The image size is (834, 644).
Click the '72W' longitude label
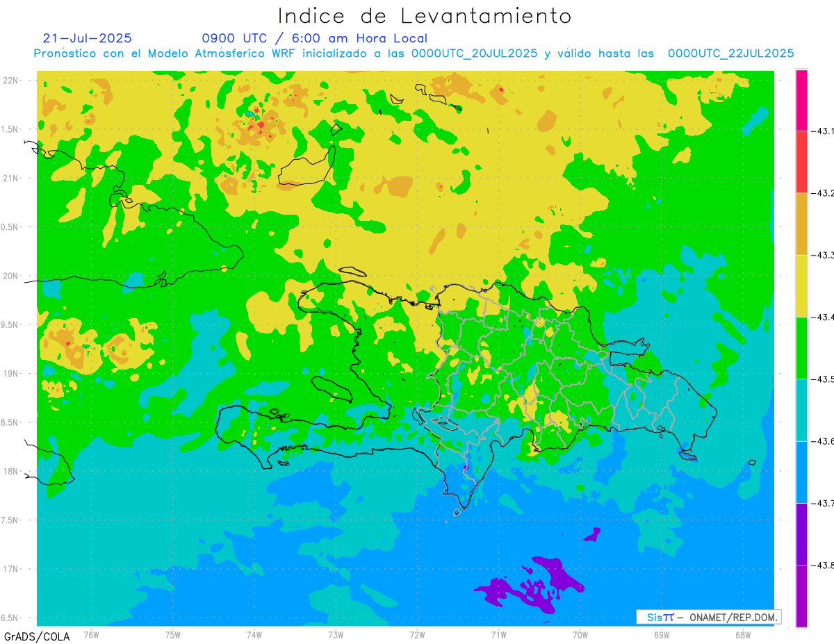[x=417, y=634]
